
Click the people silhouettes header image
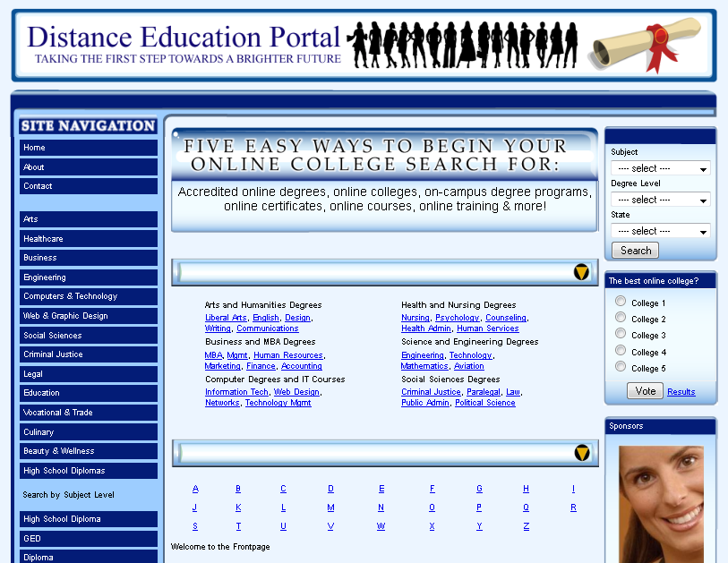click(464, 45)
